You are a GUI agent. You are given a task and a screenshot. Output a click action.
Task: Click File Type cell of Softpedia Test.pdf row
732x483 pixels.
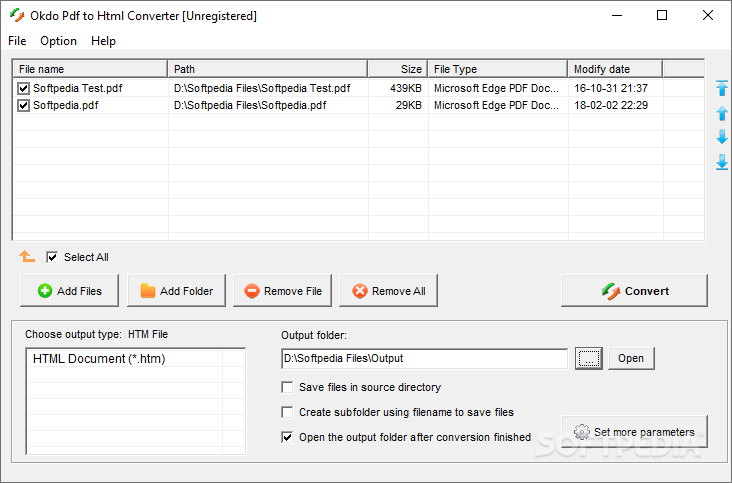pyautogui.click(x=496, y=88)
